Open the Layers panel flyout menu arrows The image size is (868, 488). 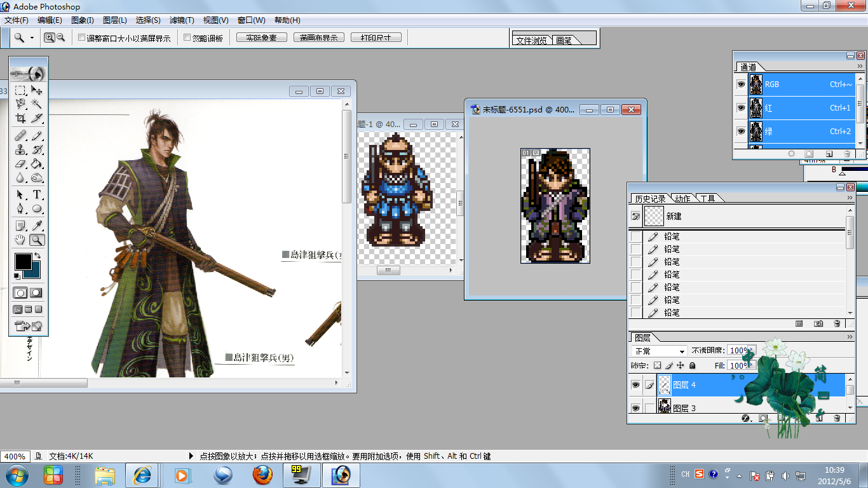(x=850, y=337)
